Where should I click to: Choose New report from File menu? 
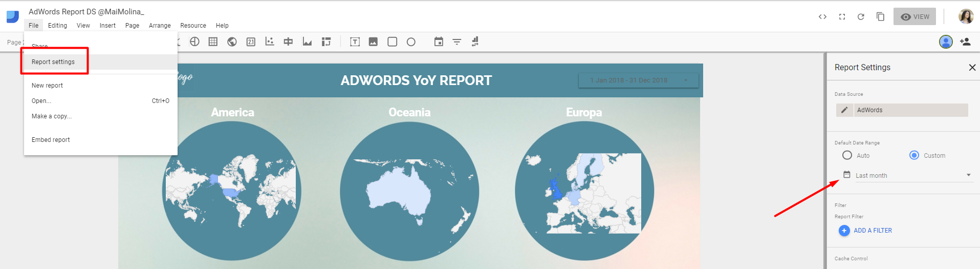(x=100, y=86)
